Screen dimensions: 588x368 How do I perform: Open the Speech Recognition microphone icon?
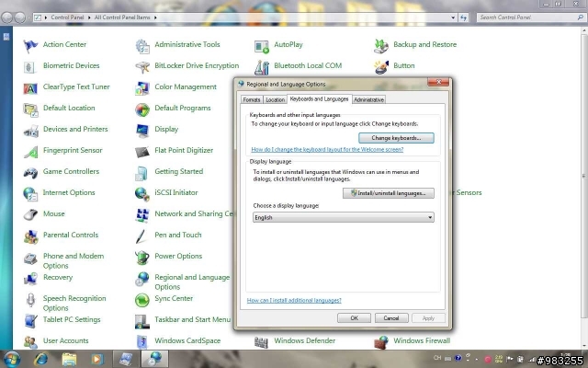pos(30,301)
